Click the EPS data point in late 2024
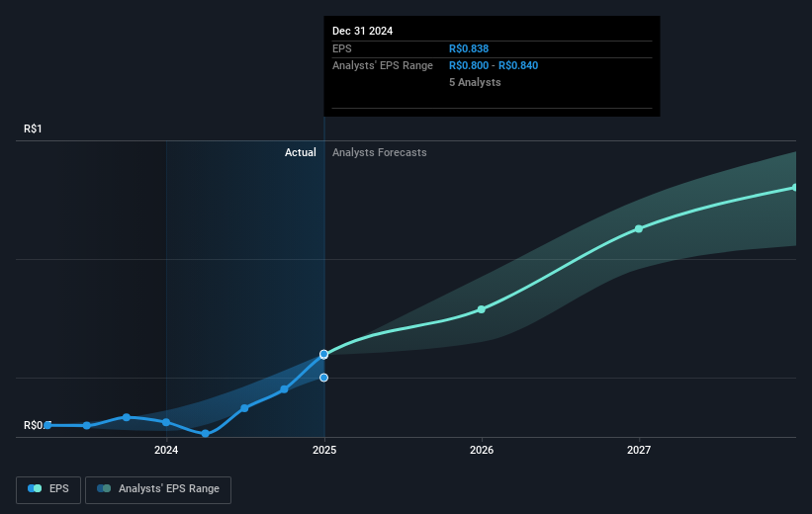The width and height of the screenshot is (812, 514). tap(284, 389)
